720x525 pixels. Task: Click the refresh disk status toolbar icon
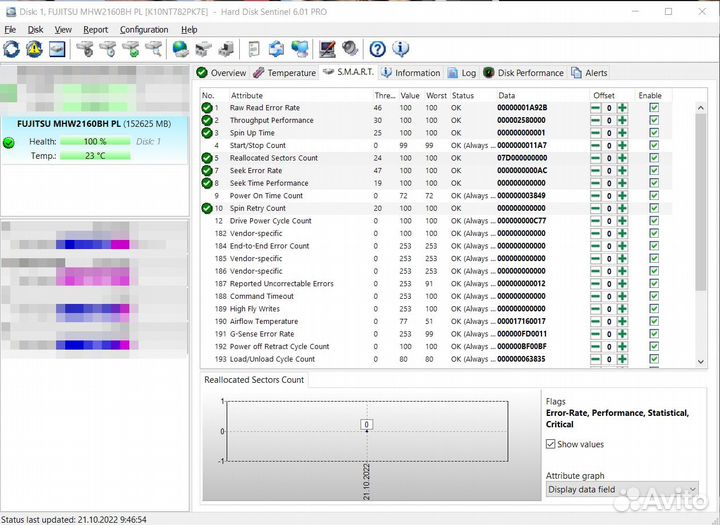point(11,49)
